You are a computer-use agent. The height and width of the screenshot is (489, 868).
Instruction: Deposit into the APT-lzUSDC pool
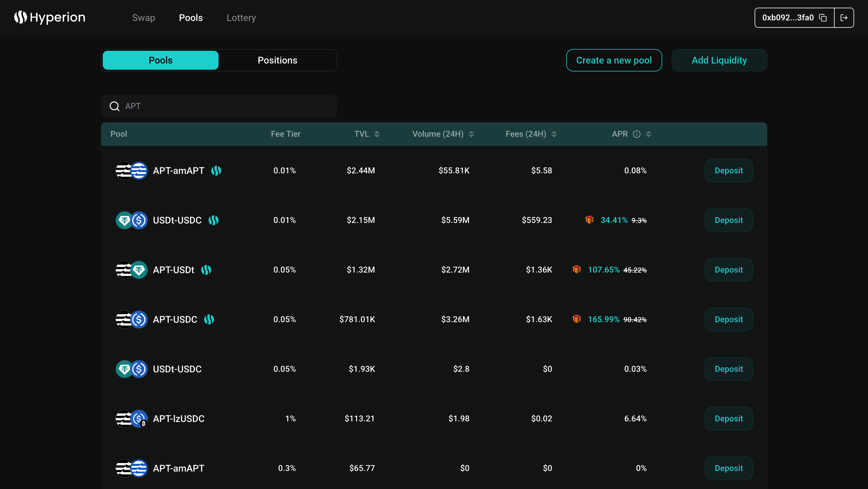[728, 418]
